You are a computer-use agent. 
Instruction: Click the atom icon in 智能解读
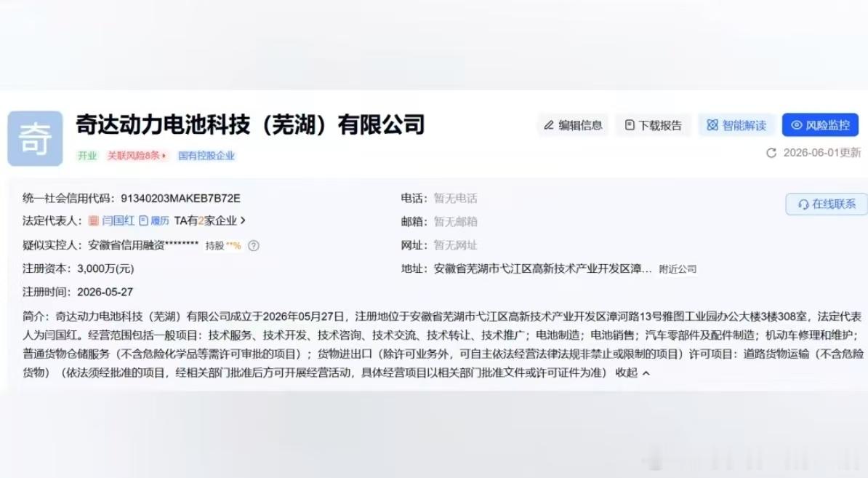point(712,125)
